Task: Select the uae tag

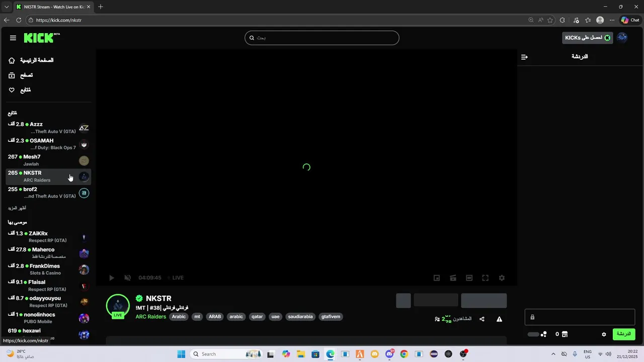Action: [x=275, y=317]
